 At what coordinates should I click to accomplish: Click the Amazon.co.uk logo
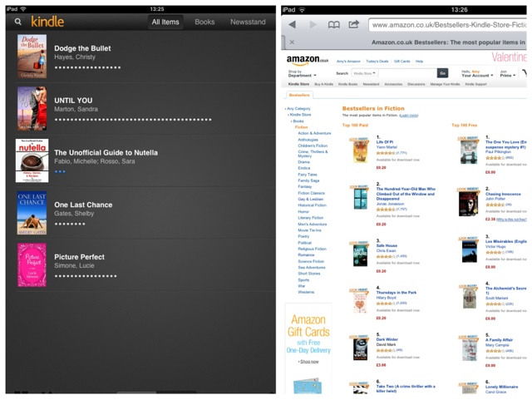click(308, 60)
